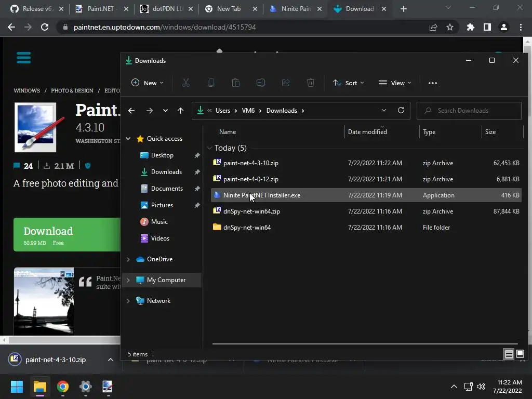Open options for paint-net-4-3-10.zip download chip
532x399 pixels.
(x=110, y=360)
